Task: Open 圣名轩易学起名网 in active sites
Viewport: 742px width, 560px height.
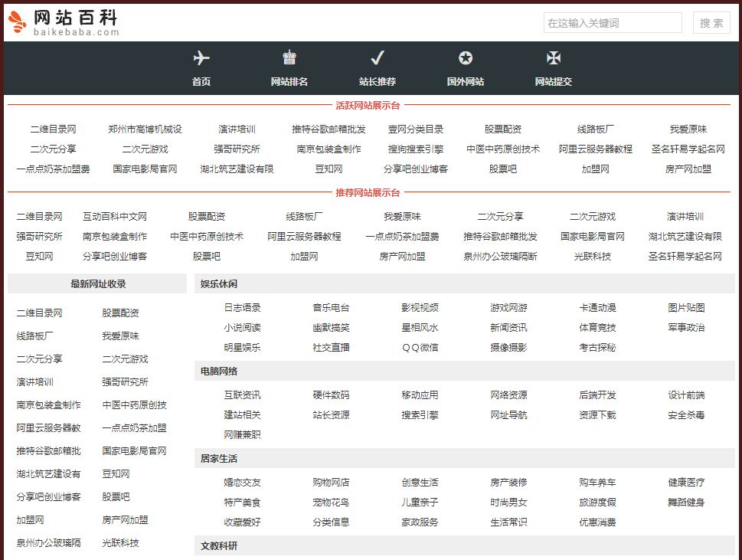Action: (688, 149)
